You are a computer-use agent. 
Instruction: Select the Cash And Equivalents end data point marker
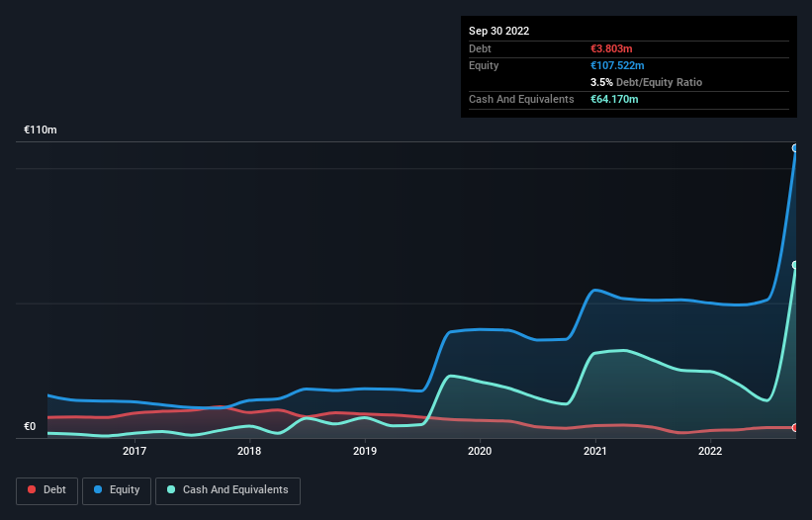(795, 265)
